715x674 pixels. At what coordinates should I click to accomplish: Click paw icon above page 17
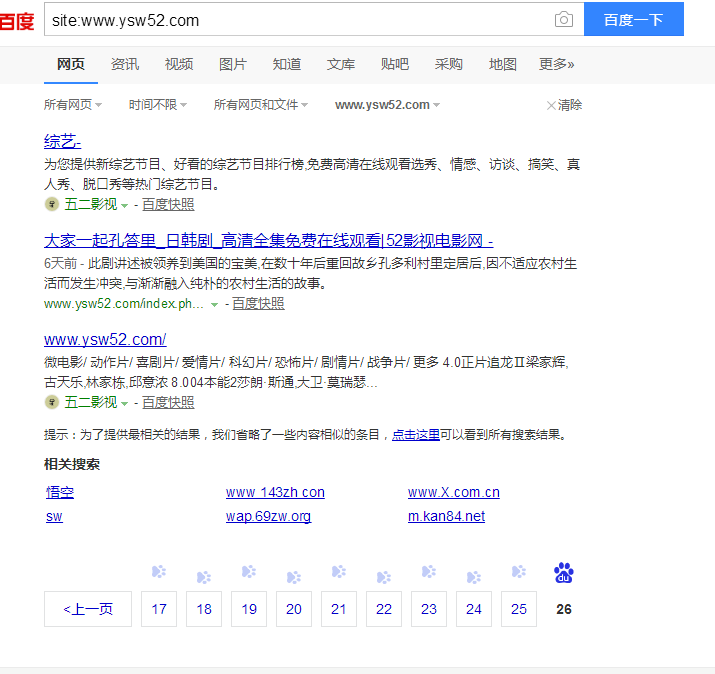[159, 571]
